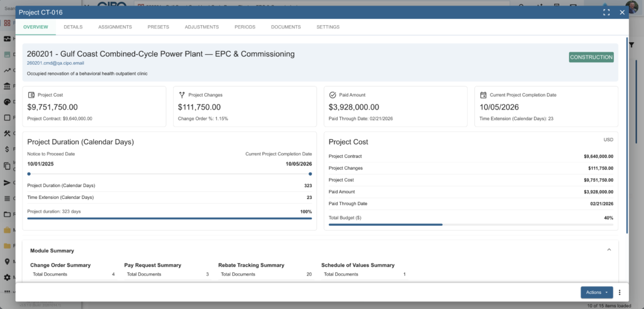
Task: Click the Rebate Tracking Summary heading
Action: point(252,266)
